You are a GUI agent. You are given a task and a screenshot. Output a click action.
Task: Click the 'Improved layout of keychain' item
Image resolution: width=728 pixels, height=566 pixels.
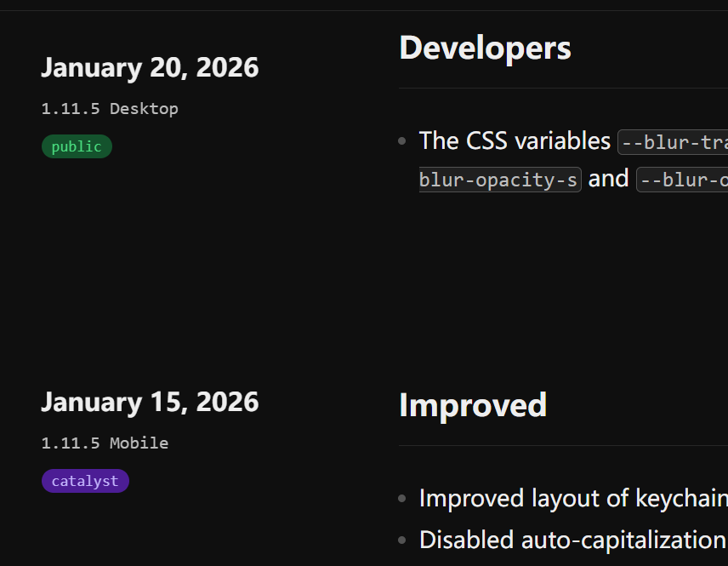(572, 498)
